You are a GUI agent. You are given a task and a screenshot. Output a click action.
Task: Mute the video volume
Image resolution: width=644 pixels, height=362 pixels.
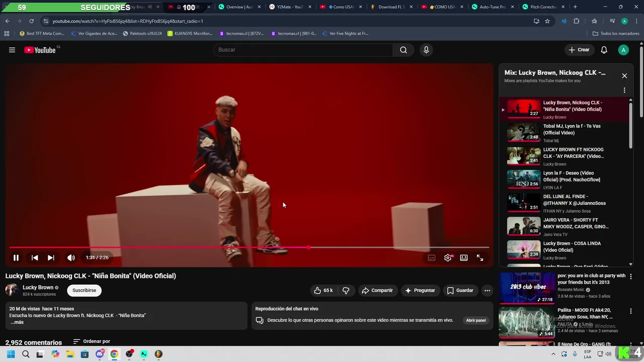tap(71, 257)
